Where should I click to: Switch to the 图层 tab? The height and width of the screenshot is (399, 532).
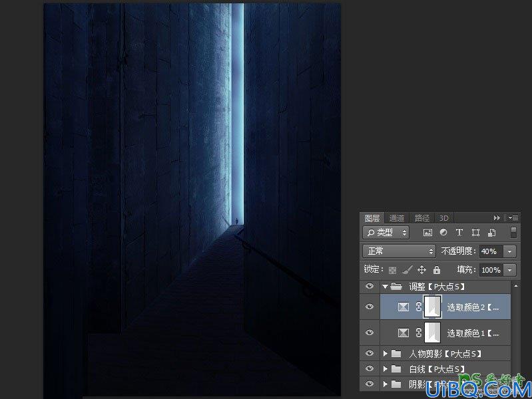372,218
